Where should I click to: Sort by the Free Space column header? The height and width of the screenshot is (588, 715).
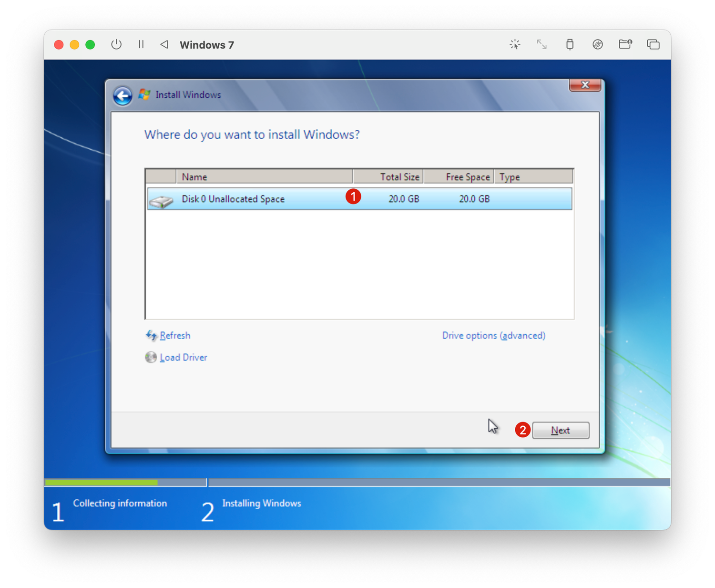pyautogui.click(x=459, y=176)
